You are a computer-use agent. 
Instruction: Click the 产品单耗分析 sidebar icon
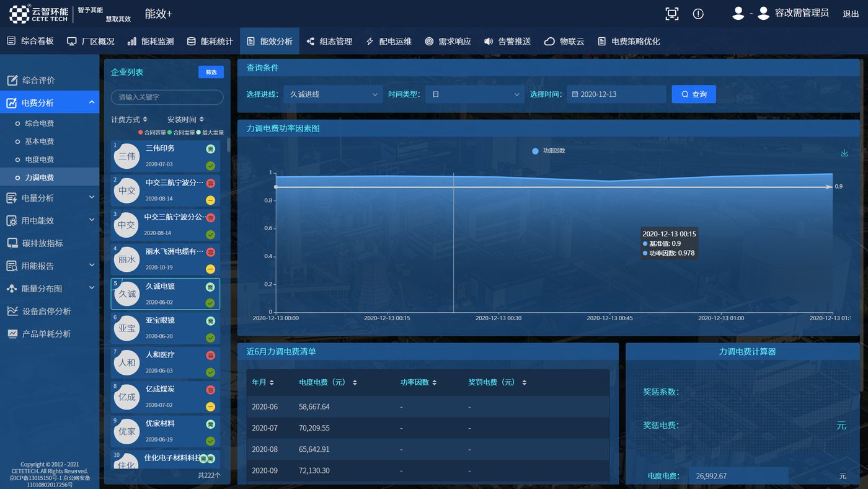[12, 334]
